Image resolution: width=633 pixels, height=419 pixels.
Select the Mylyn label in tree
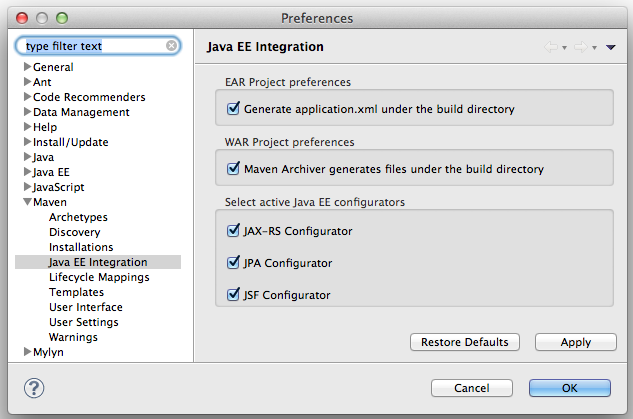coord(48,352)
